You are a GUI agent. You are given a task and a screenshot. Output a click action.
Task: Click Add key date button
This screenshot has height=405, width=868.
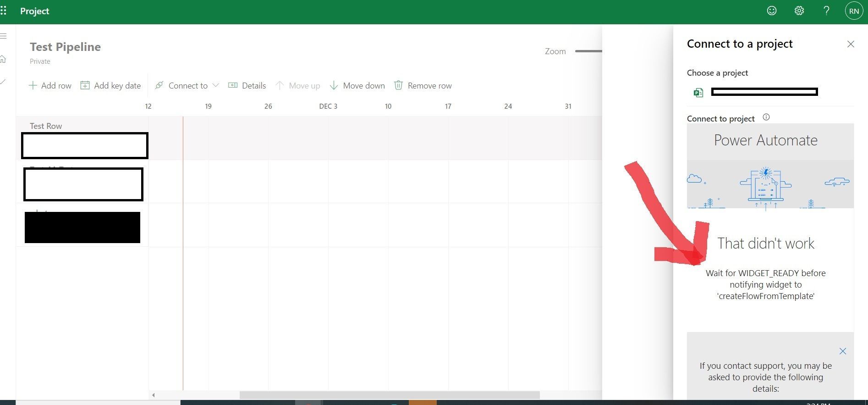coord(110,85)
